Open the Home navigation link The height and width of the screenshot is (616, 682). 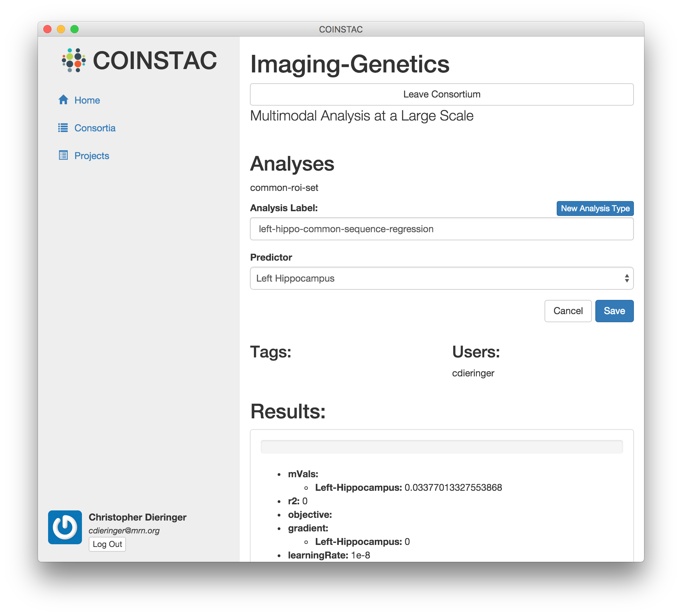(x=87, y=100)
